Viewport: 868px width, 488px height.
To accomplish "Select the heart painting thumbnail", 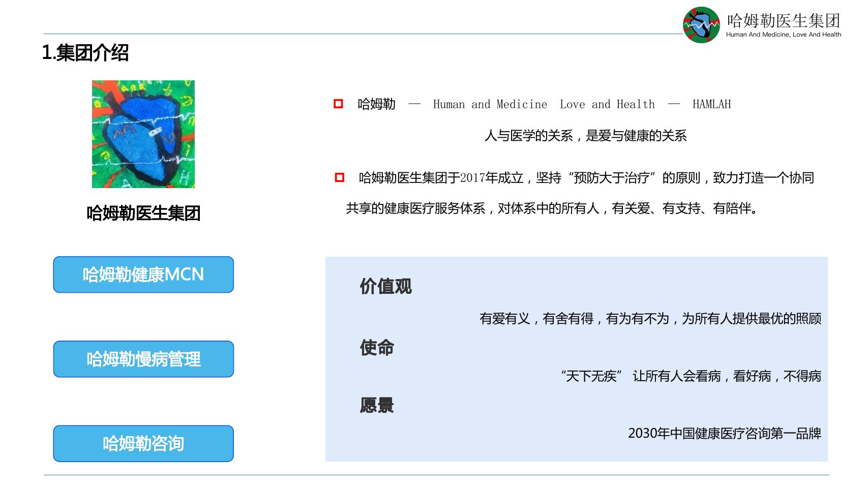I will click(x=143, y=134).
